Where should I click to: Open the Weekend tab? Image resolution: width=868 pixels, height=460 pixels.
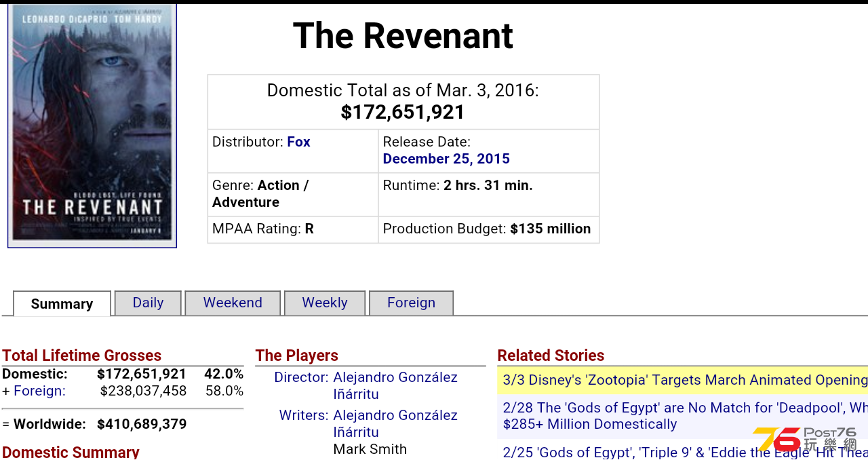[233, 303]
